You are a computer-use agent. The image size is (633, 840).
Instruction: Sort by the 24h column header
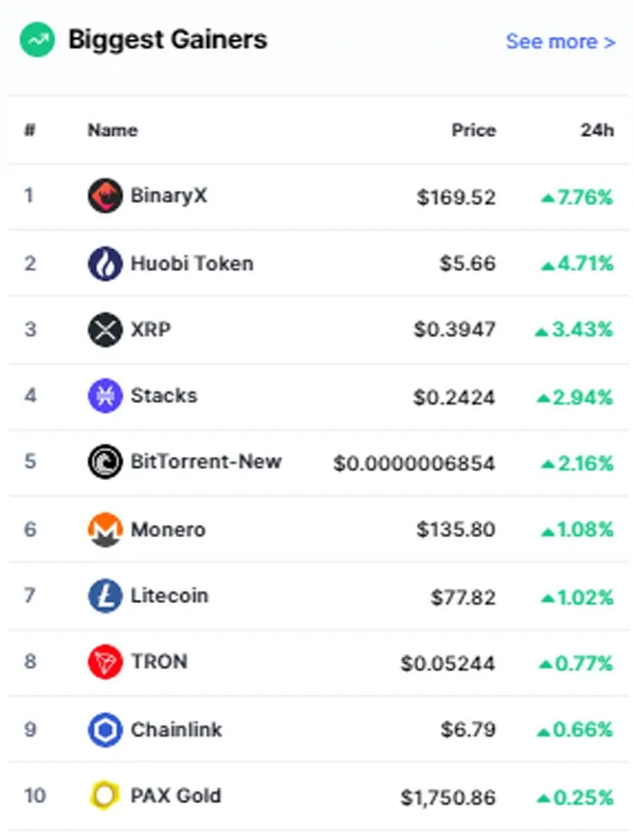597,130
